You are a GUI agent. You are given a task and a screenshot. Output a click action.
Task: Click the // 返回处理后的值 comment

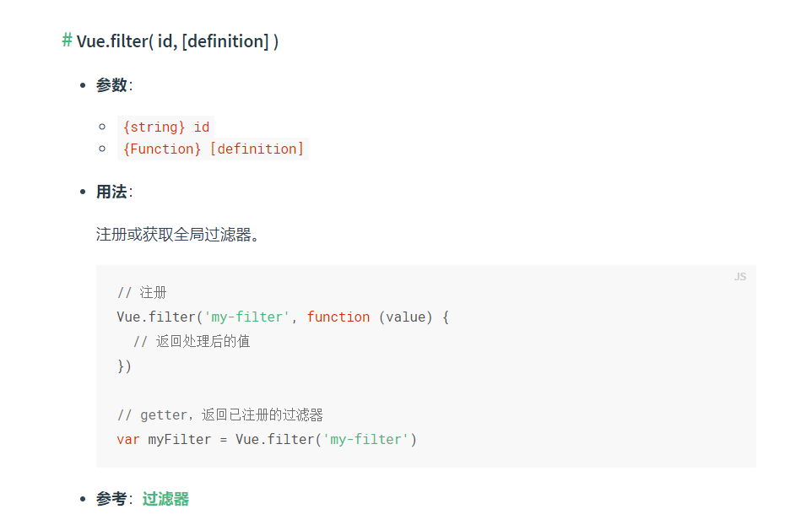[x=192, y=341]
